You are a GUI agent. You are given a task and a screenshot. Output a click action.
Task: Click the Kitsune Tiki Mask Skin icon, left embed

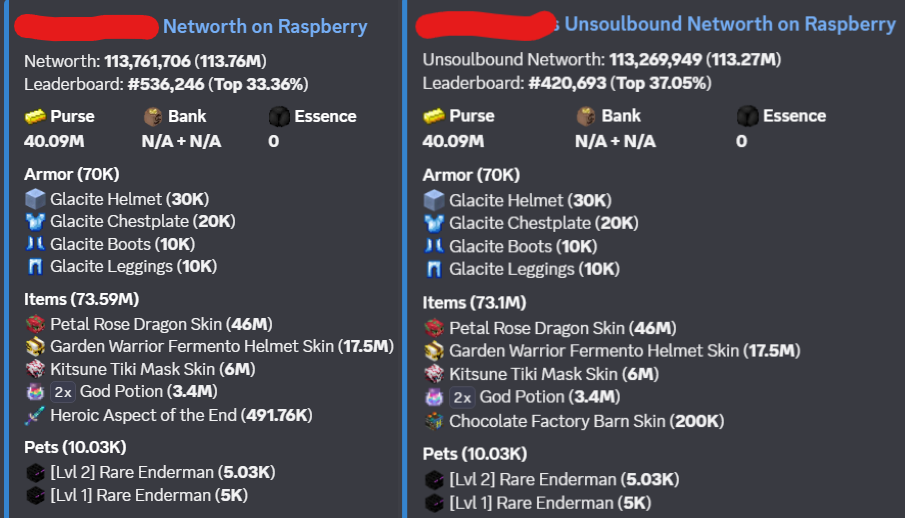pos(35,369)
